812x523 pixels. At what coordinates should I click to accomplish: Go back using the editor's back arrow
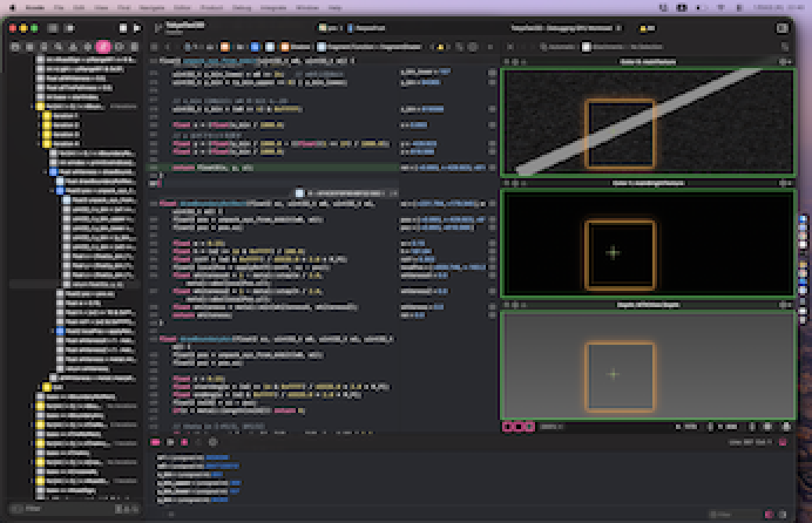166,47
